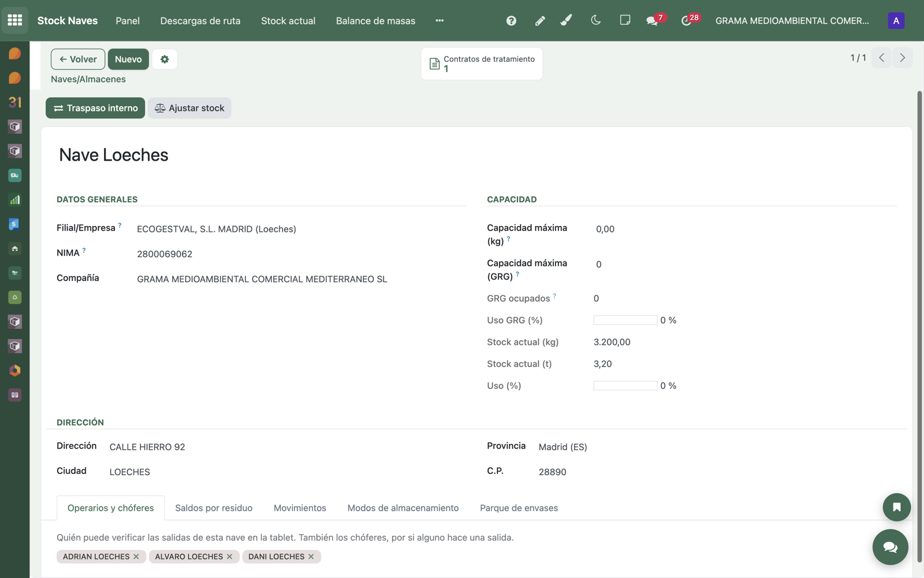The height and width of the screenshot is (578, 924).
Task: Open the sticky note icon in top bar
Action: (625, 20)
